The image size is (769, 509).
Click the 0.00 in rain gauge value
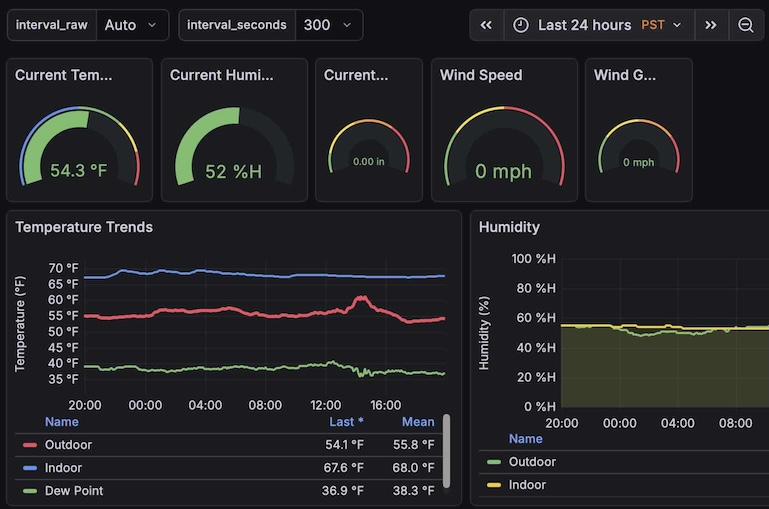point(369,161)
